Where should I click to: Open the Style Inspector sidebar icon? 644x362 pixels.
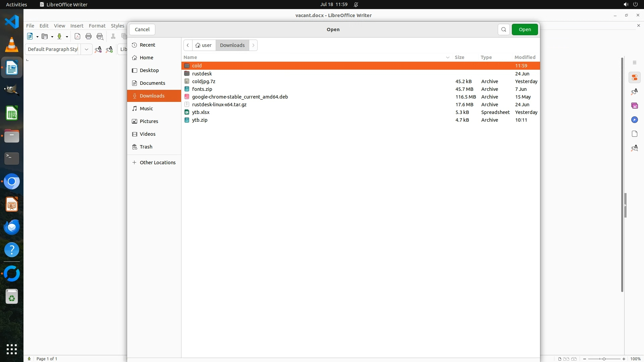pos(634,148)
